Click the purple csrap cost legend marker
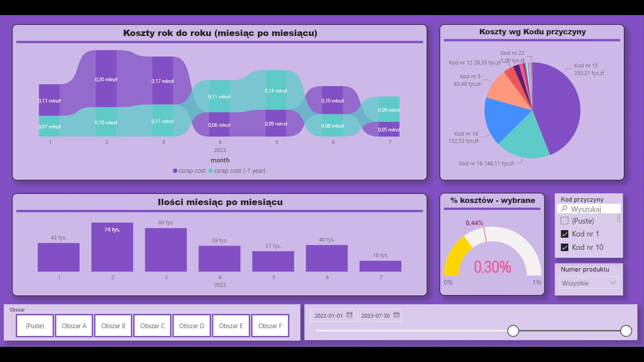This screenshot has height=362, width=644. coord(175,171)
